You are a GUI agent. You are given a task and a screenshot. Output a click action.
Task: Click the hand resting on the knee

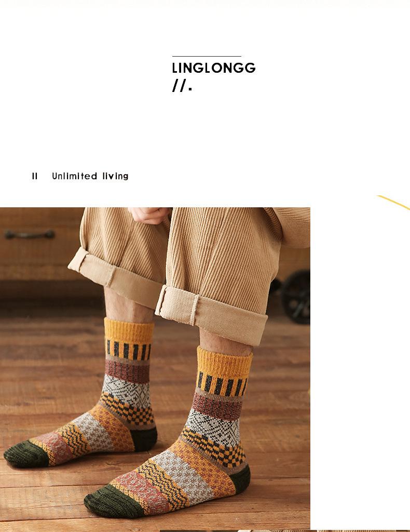150,215
